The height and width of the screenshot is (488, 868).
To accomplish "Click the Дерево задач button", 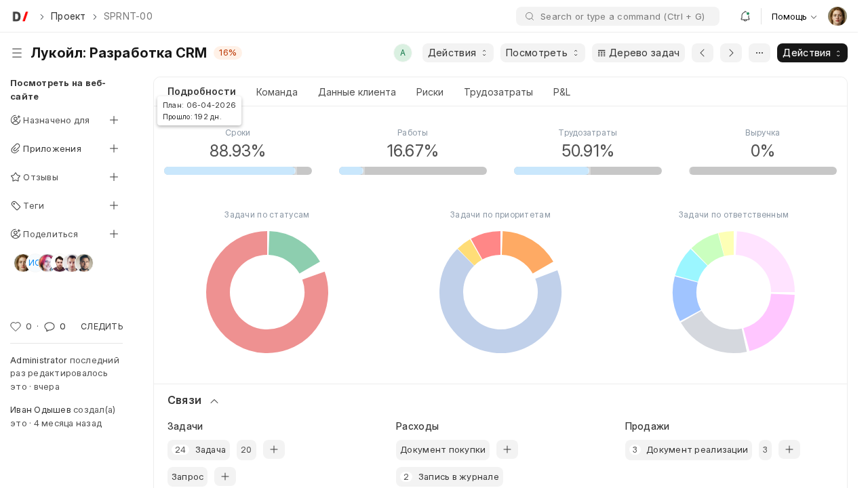I will point(638,53).
